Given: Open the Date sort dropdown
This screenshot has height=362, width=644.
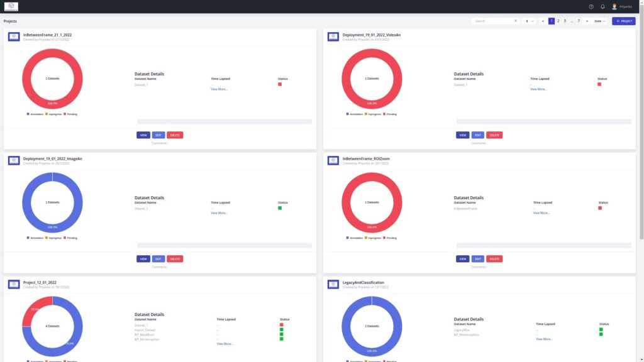Looking at the screenshot, I should pos(597,21).
